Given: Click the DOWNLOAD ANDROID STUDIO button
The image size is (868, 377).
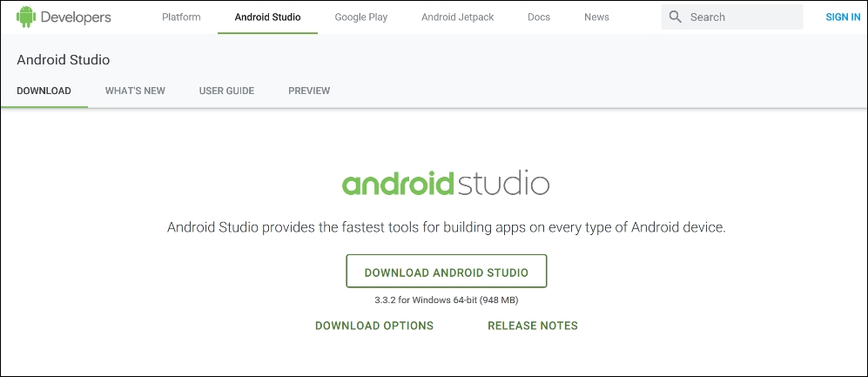Looking at the screenshot, I should pos(446,272).
